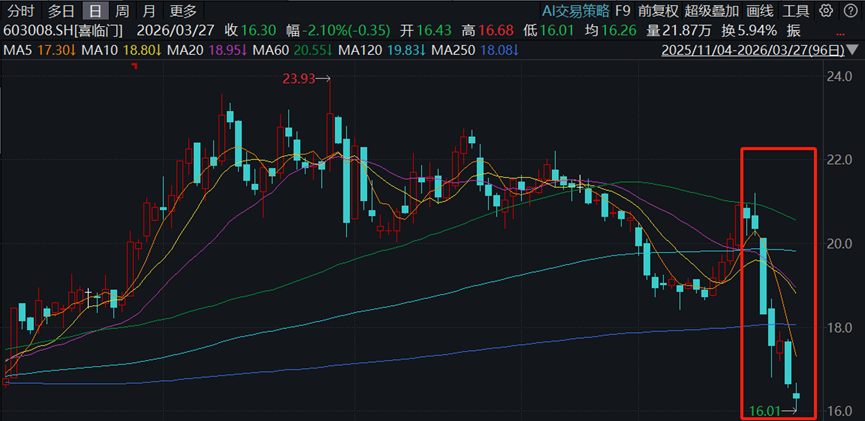Select the 日 daily period tab
This screenshot has width=865, height=421.
click(95, 10)
